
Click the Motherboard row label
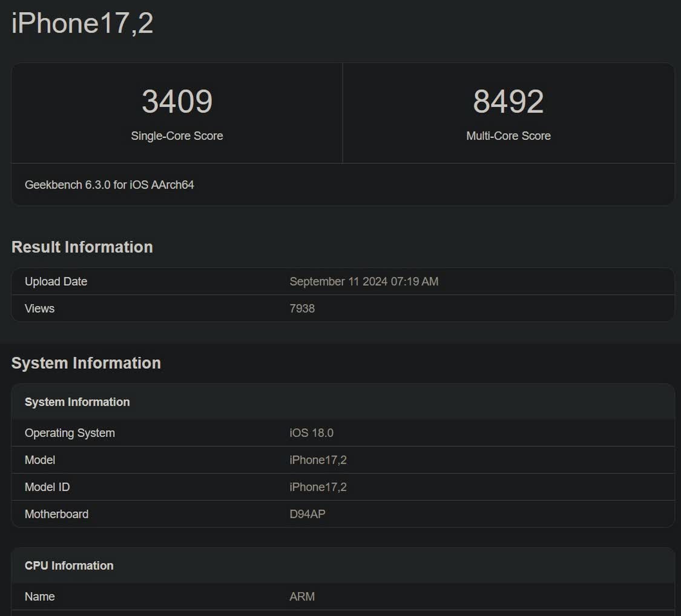tap(56, 514)
